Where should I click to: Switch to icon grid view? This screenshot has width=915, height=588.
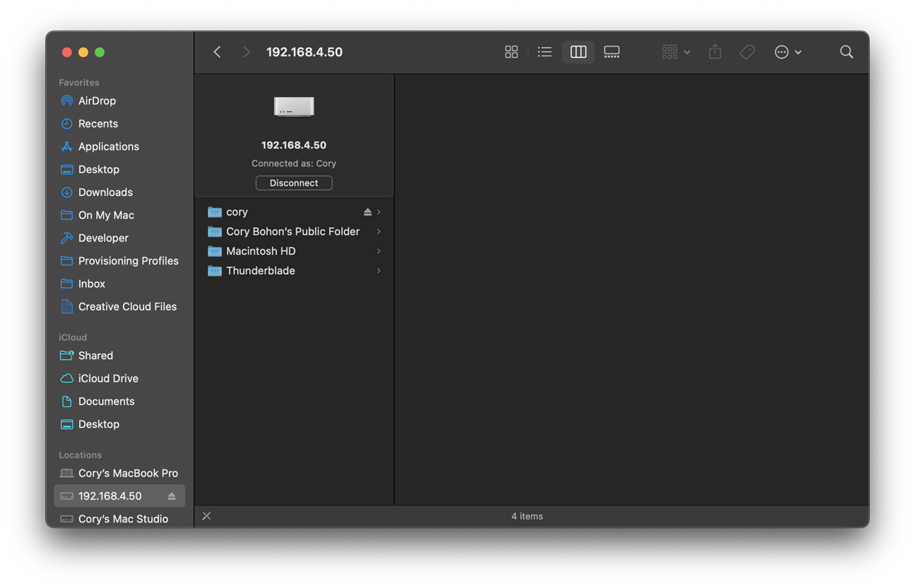[x=511, y=52]
